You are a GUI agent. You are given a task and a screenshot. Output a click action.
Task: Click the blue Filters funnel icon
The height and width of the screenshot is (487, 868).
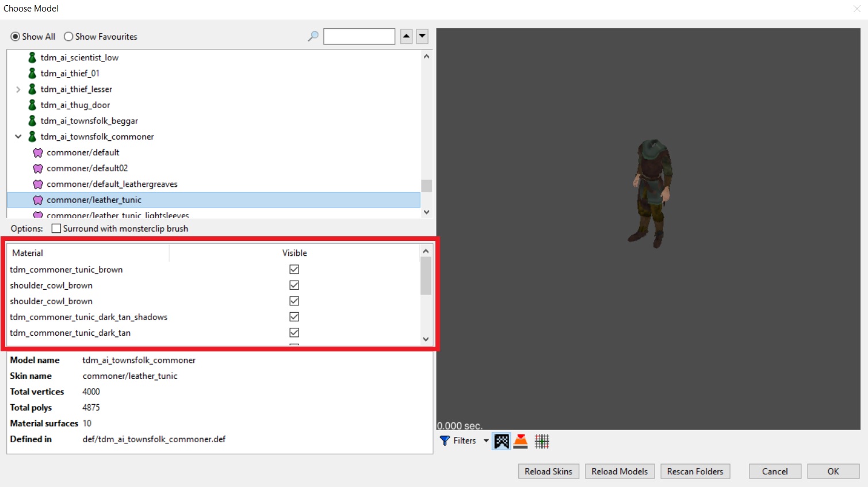point(445,441)
